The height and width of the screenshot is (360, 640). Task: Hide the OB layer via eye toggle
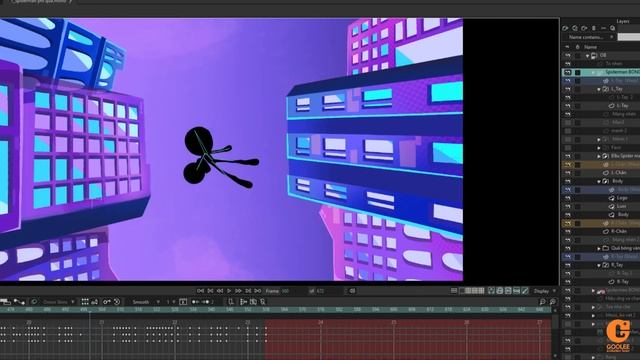[567, 56]
